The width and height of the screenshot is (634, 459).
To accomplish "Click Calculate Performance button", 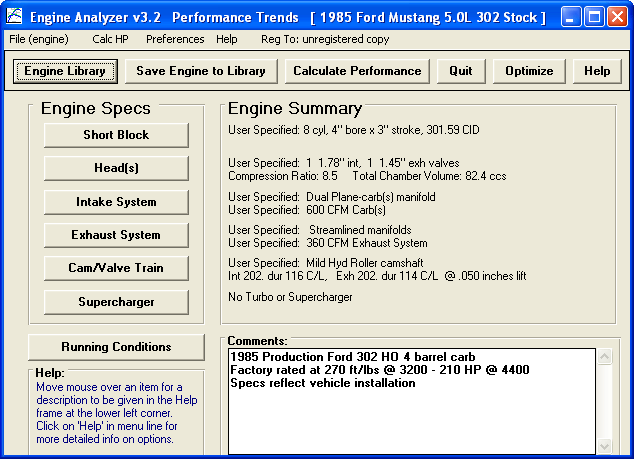I will tap(357, 71).
